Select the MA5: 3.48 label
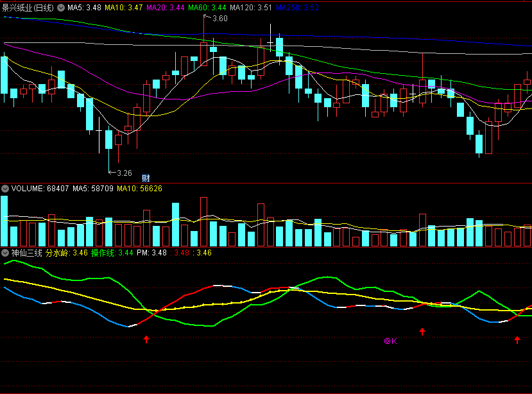This screenshot has width=532, height=394. pos(84,8)
